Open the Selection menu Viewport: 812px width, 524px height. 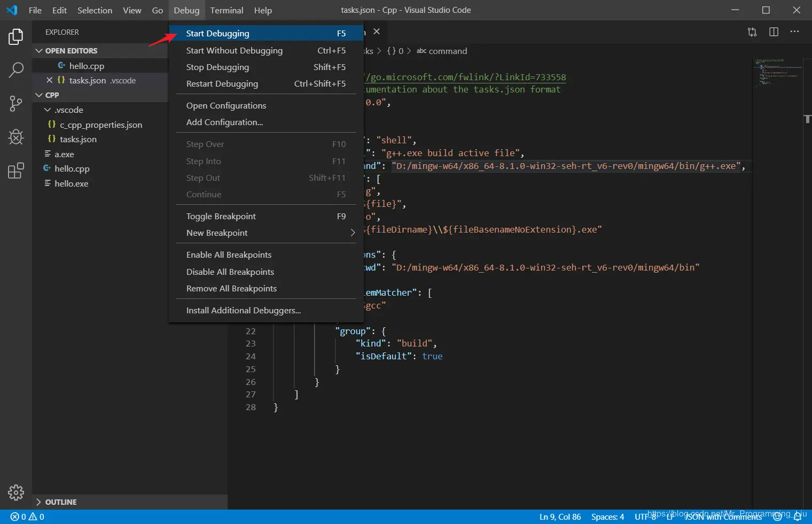(x=95, y=10)
